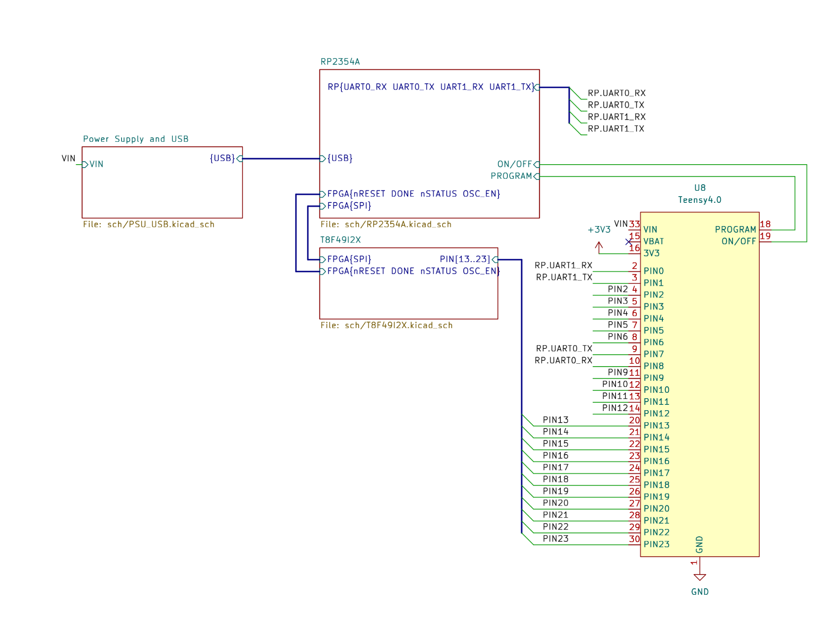840x635 pixels.
Task: Click the FPGA{SPI} pin on RP2354A sheet
Action: (x=346, y=206)
